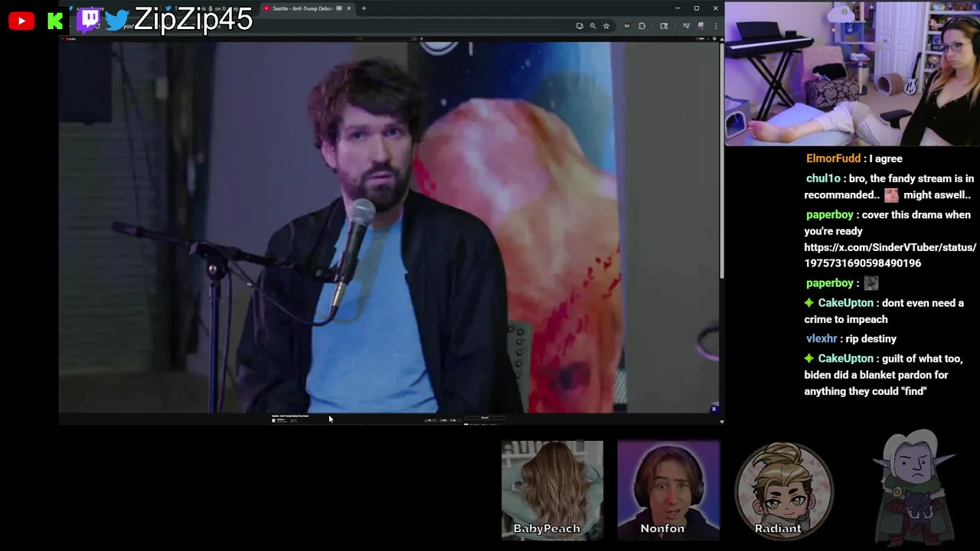Click chul1o's fandy stream chat message
This screenshot has width=980, height=551.
click(x=889, y=187)
